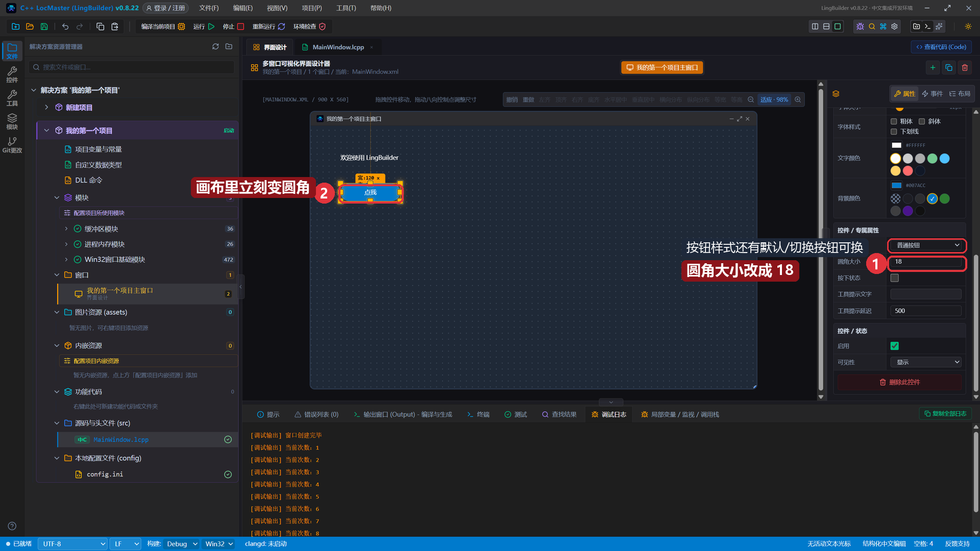Click the purple debug bug icon
980x551 pixels.
coord(860,27)
